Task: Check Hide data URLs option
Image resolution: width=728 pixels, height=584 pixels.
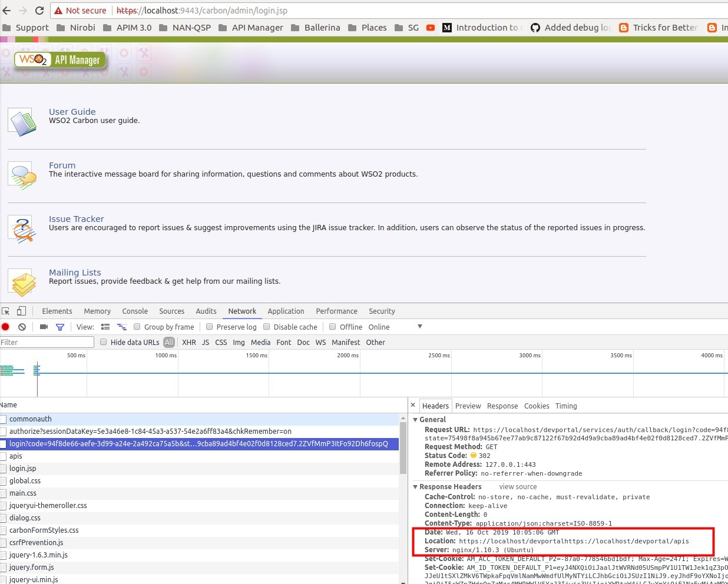Action: (104, 342)
